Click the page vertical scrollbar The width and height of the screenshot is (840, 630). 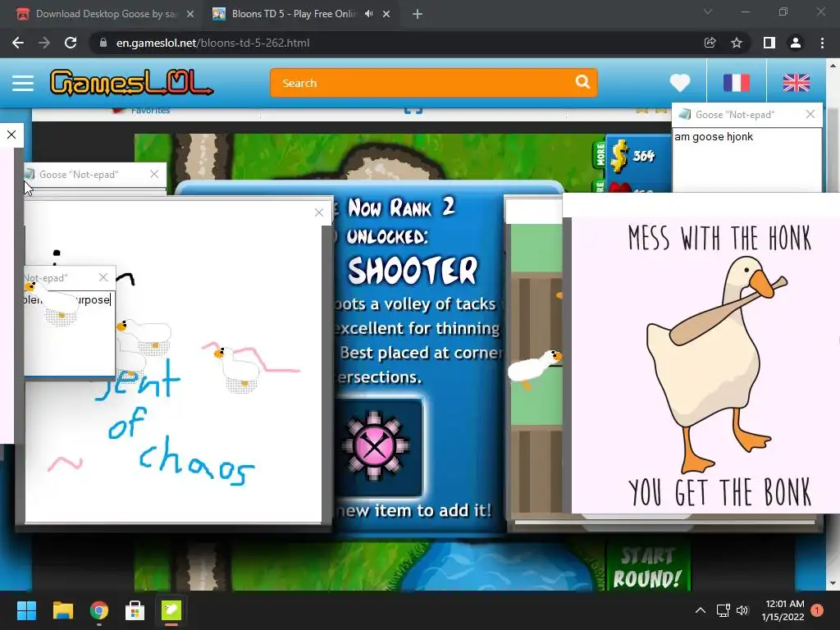click(833, 324)
